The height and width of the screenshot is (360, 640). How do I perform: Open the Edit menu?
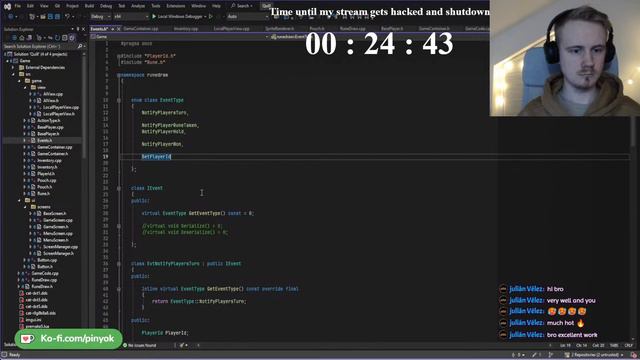point(30,6)
